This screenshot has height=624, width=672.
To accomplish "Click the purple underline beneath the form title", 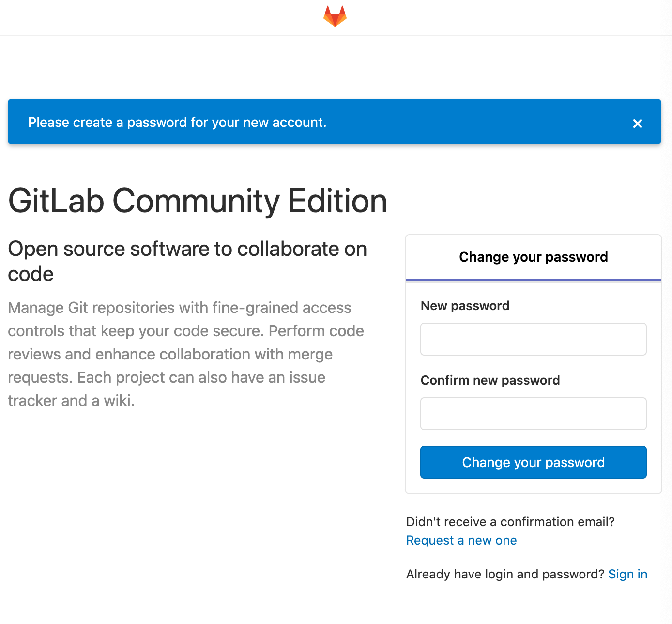I will 533,280.
